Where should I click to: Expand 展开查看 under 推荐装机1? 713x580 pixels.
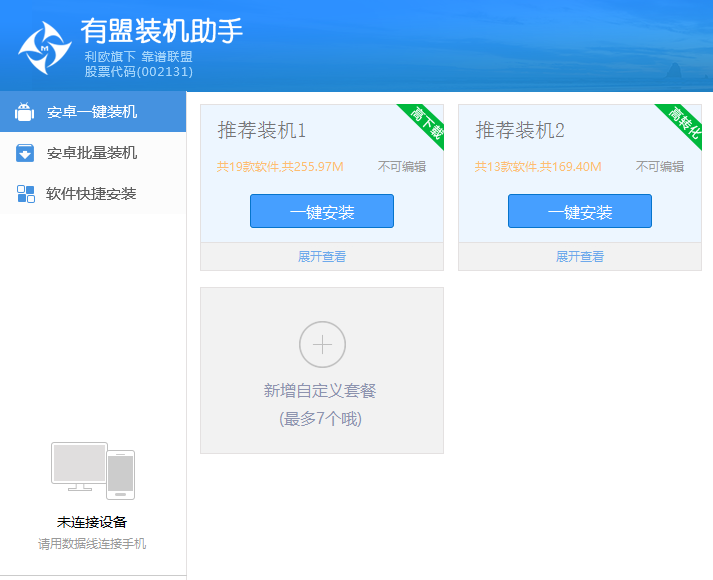point(322,257)
